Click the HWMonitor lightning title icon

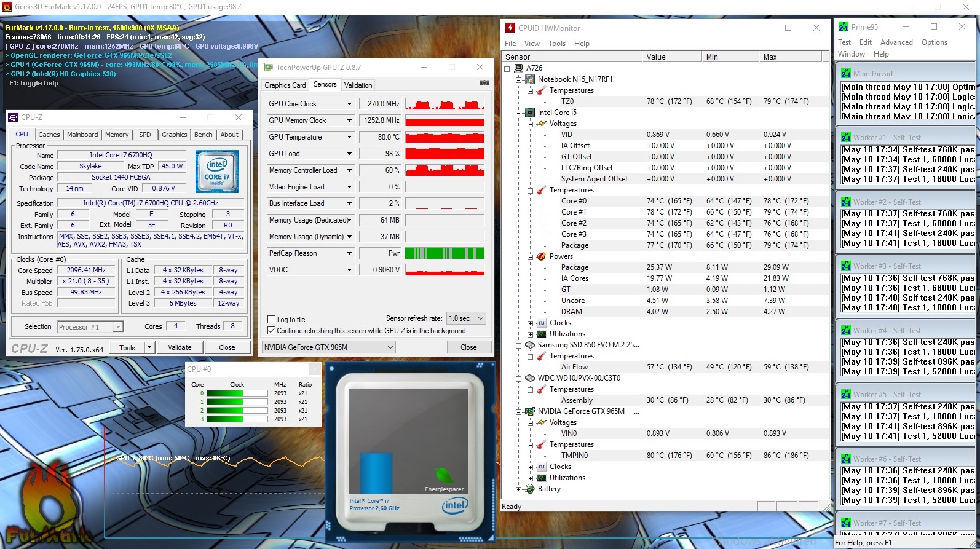[x=510, y=28]
